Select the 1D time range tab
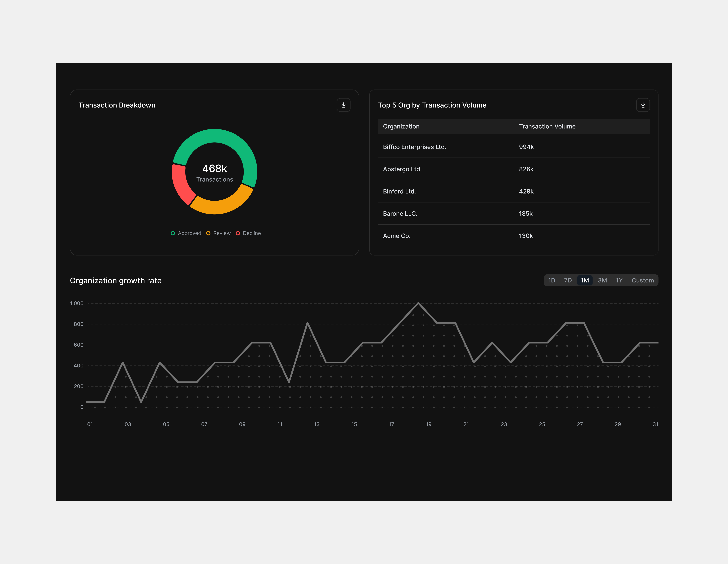The width and height of the screenshot is (728, 564). click(552, 280)
